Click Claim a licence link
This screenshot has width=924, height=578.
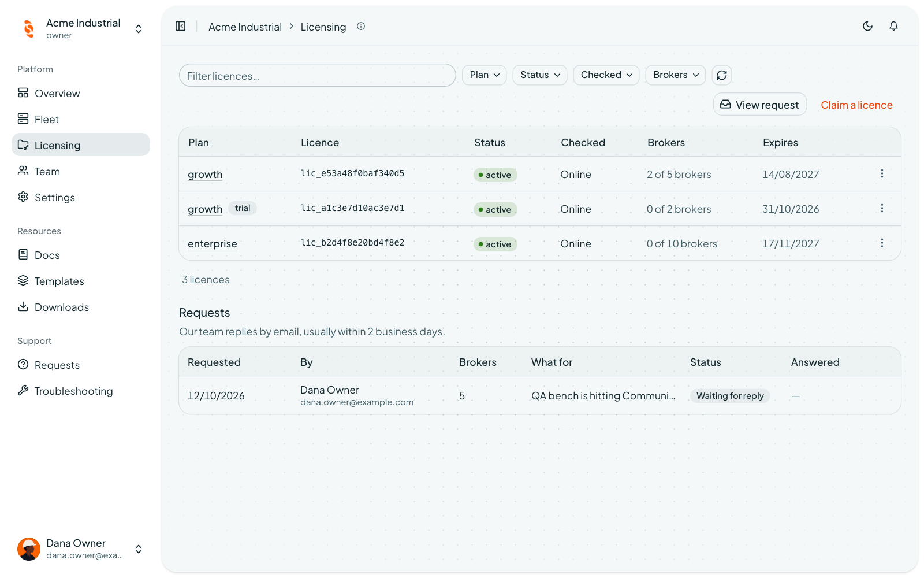click(856, 105)
